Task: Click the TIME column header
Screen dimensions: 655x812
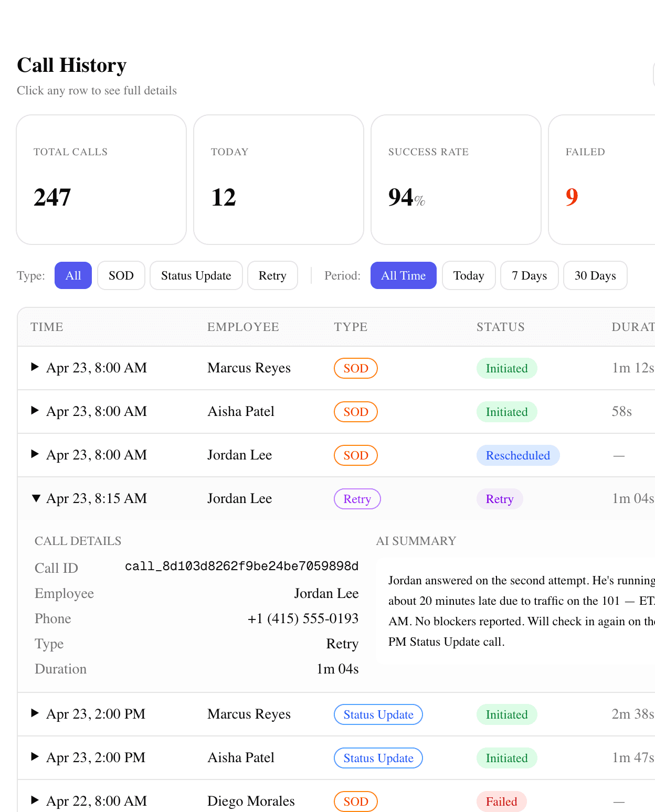Action: point(47,327)
